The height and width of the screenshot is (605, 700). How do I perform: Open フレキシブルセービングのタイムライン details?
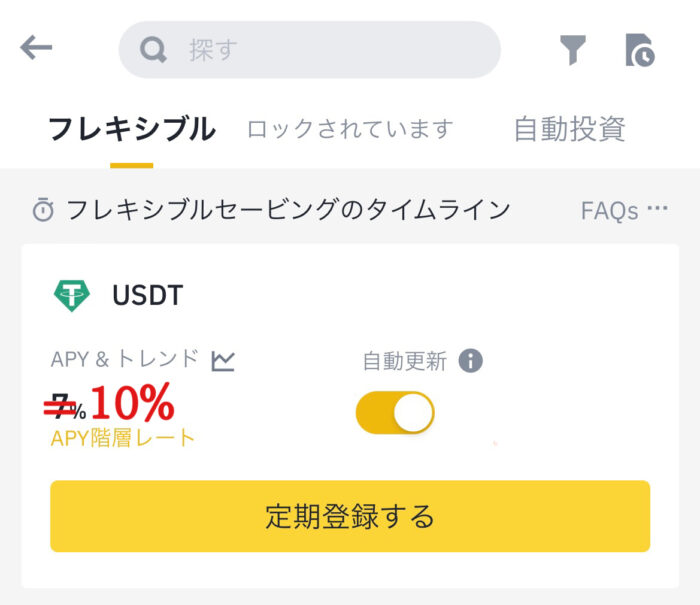[288, 210]
